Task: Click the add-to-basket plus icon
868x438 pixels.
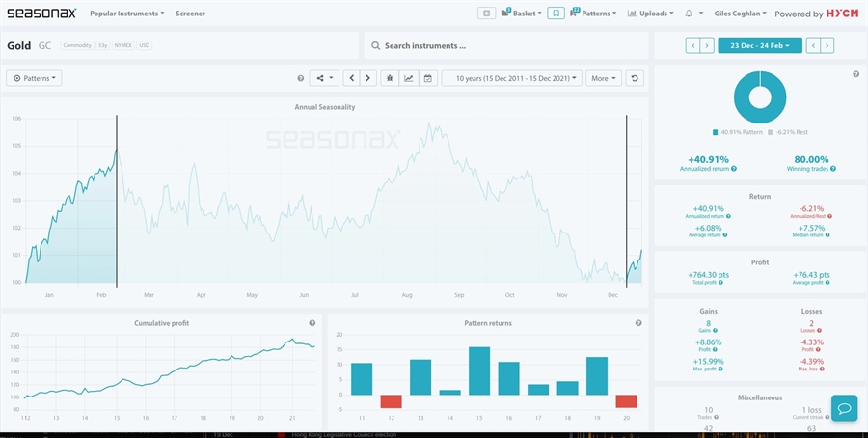Action: click(x=486, y=14)
